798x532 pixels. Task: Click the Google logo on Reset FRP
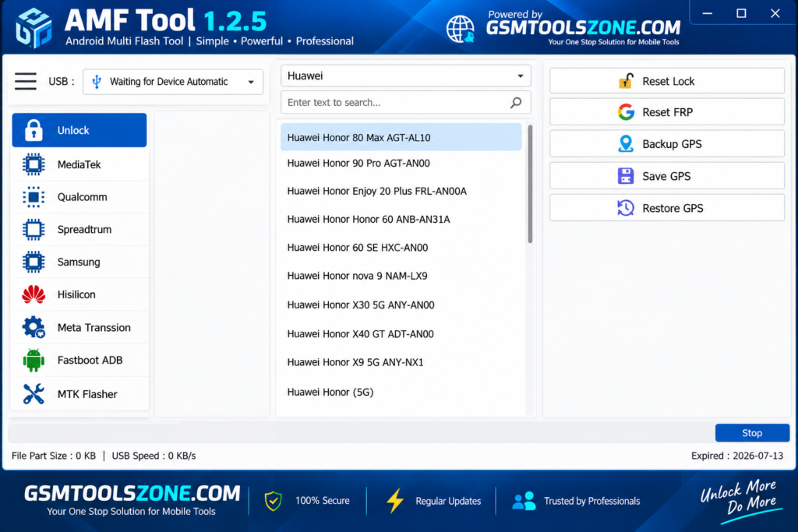pos(626,112)
